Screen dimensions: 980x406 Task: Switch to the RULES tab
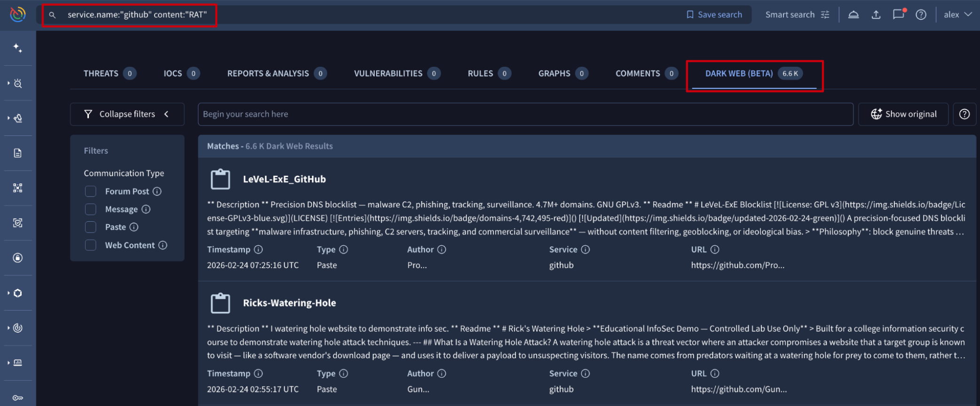[489, 73]
